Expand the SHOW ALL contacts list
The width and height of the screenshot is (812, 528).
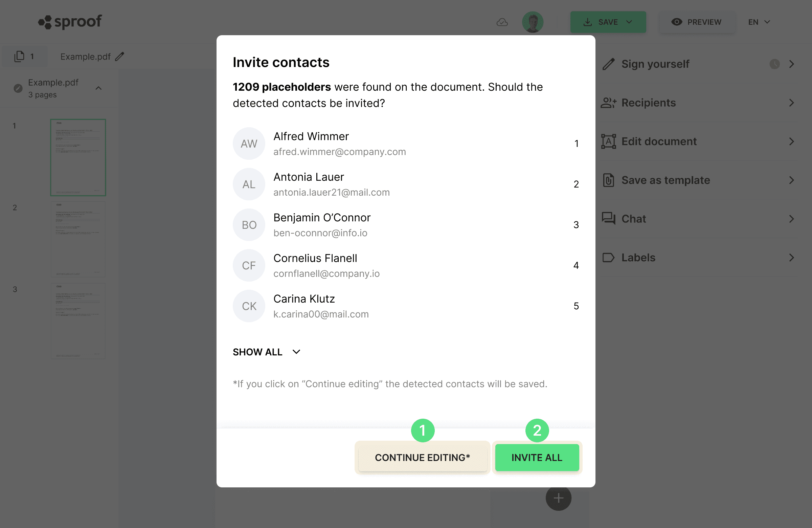coord(267,352)
